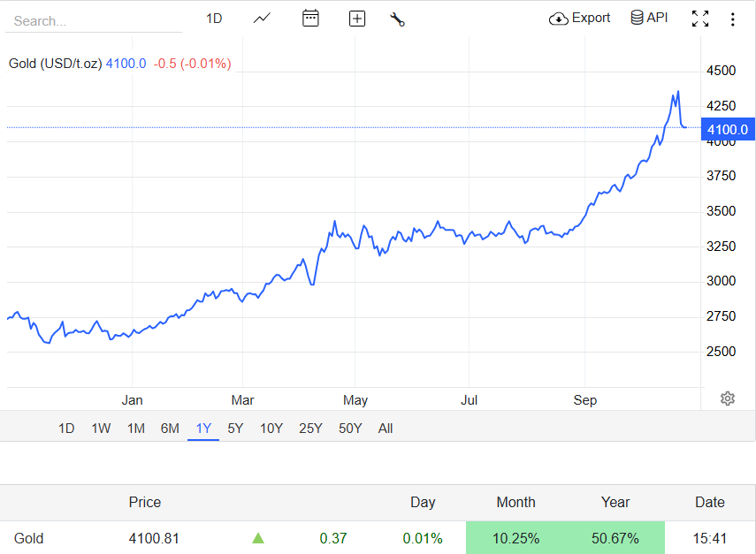Click the Year column header
This screenshot has height=554, width=756.
[615, 502]
